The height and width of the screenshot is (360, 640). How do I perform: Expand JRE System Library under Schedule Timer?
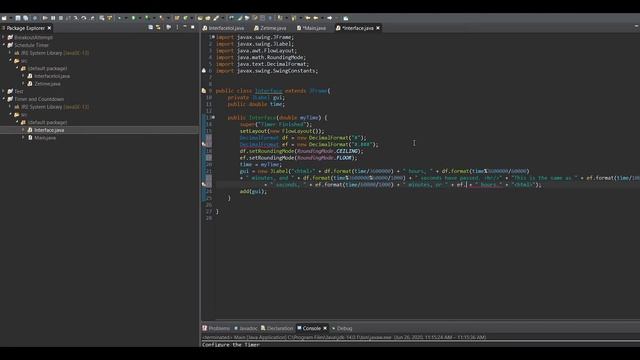(10, 53)
